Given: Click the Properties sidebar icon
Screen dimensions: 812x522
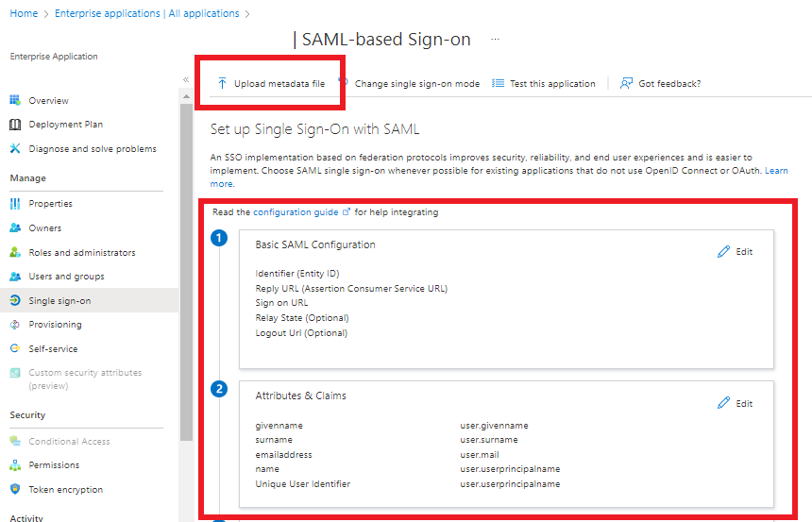Looking at the screenshot, I should [x=15, y=204].
